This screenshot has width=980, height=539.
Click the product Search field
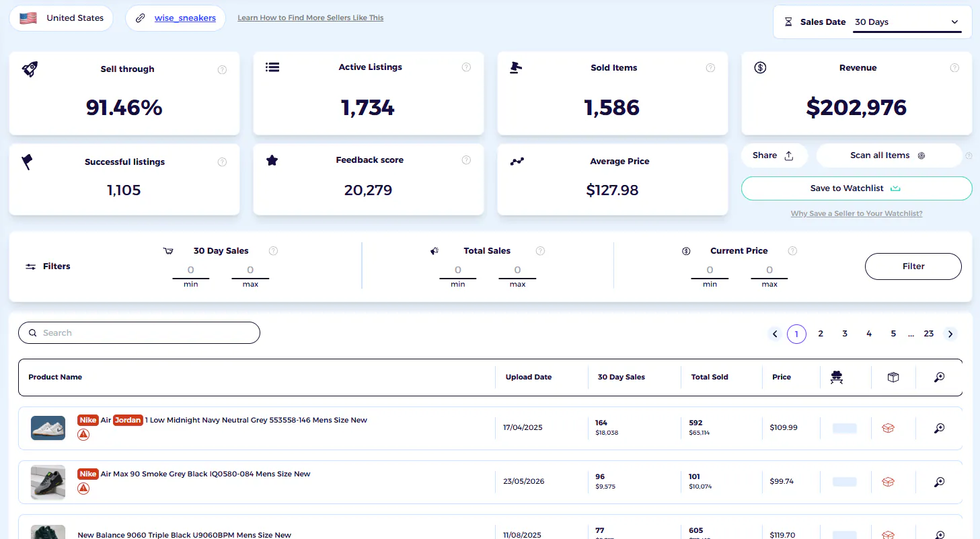point(139,333)
